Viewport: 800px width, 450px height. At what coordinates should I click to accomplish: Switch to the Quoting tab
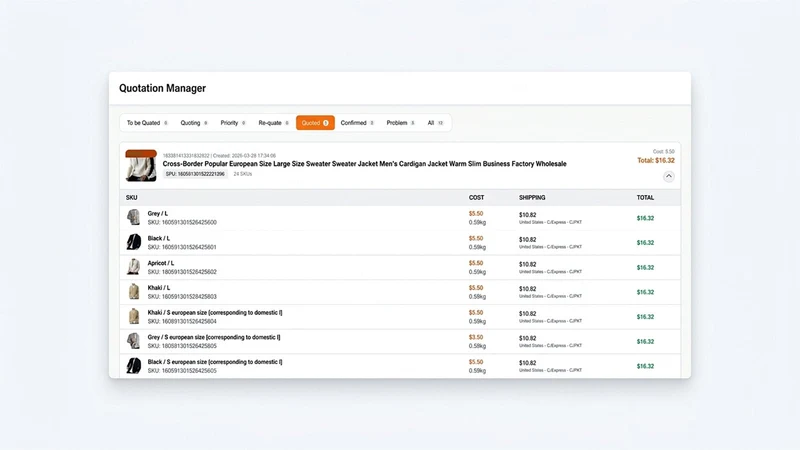(194, 123)
